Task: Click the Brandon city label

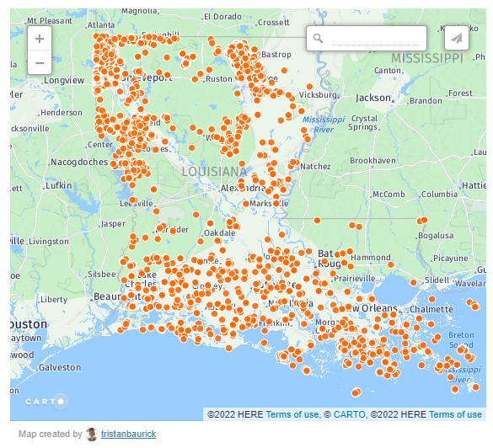Action: click(x=426, y=101)
